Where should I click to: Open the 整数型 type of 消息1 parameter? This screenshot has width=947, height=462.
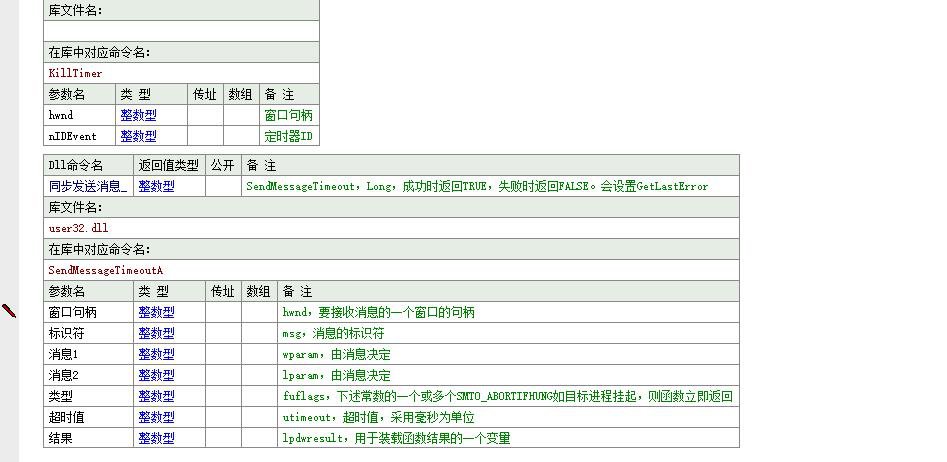156,354
